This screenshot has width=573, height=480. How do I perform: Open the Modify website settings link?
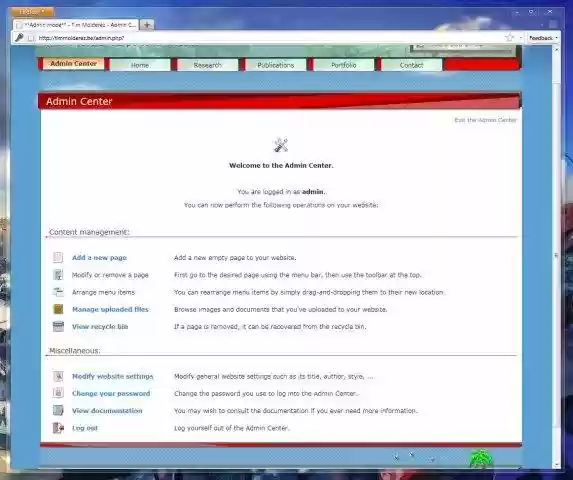tap(113, 376)
